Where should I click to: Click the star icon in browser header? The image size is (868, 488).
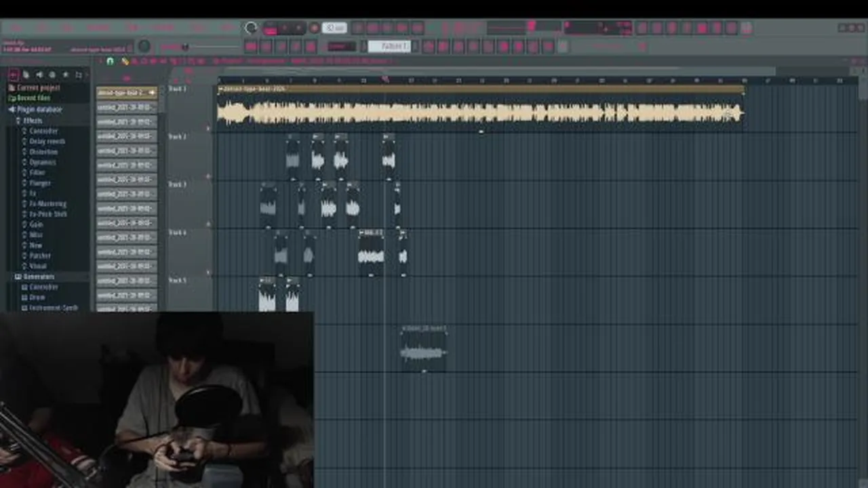point(65,75)
